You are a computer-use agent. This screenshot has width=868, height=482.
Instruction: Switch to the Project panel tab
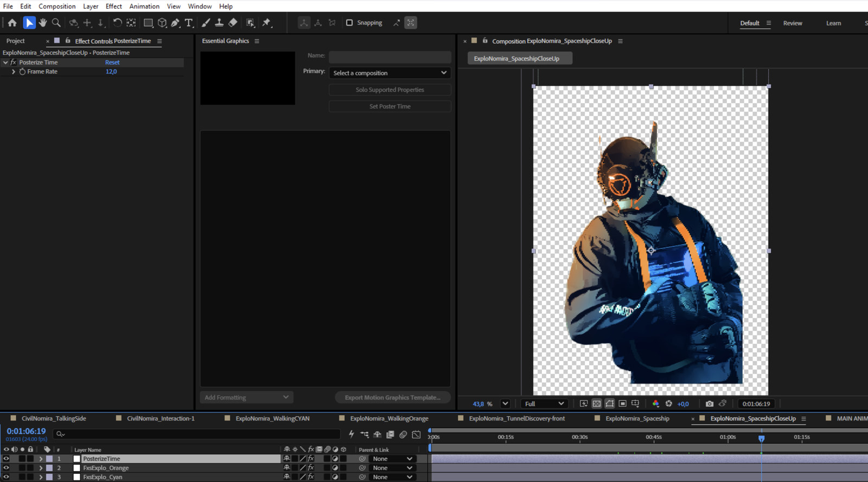pyautogui.click(x=15, y=41)
